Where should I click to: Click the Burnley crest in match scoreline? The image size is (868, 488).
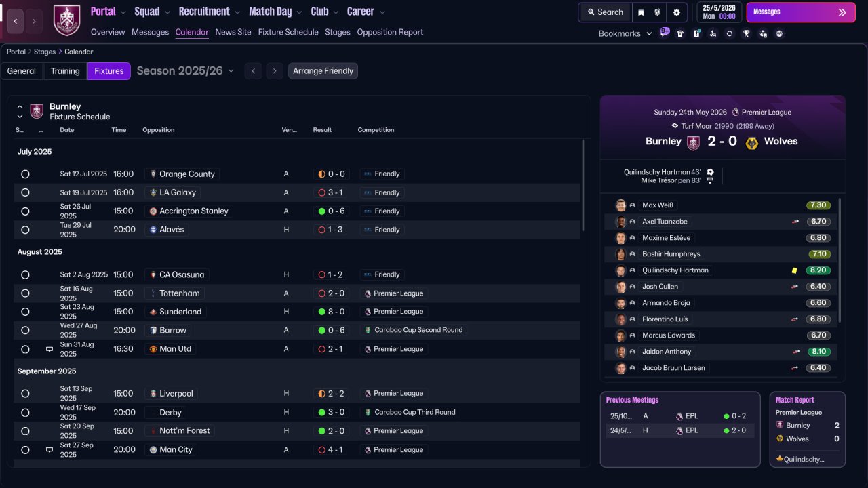(x=693, y=142)
